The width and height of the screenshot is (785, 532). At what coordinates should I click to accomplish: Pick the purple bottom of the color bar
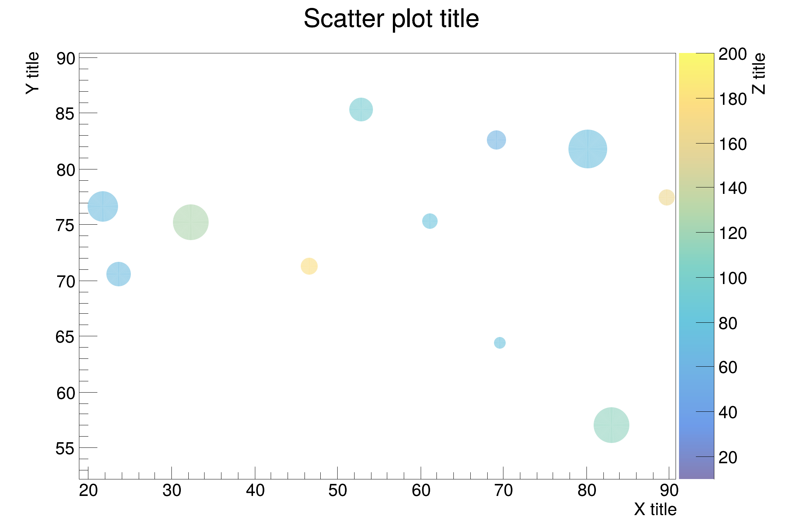tap(696, 474)
